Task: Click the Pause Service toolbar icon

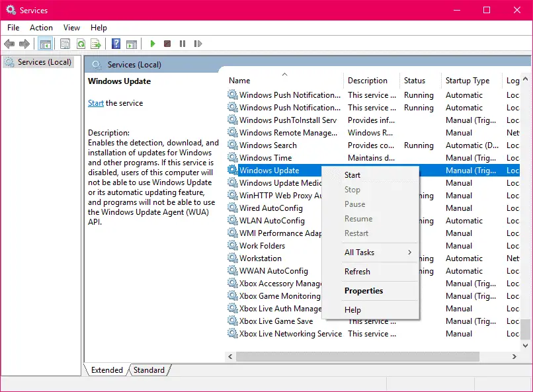Action: (x=183, y=44)
